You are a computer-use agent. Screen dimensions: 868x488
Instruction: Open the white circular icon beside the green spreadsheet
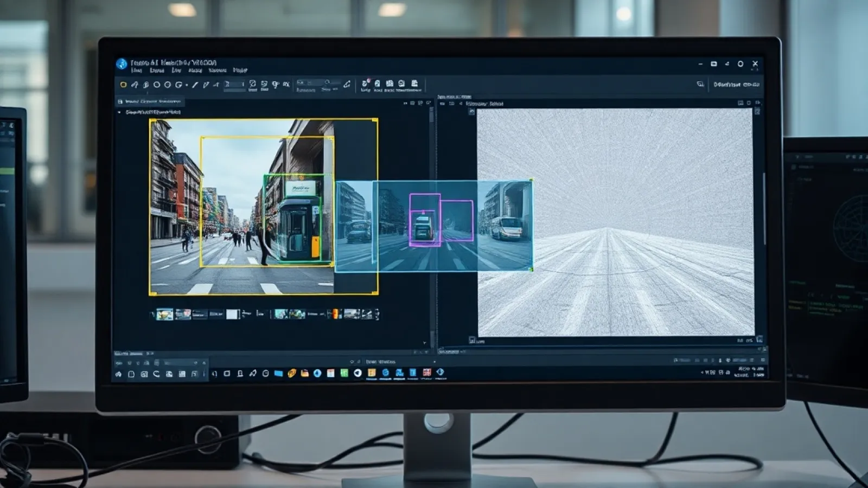(358, 373)
